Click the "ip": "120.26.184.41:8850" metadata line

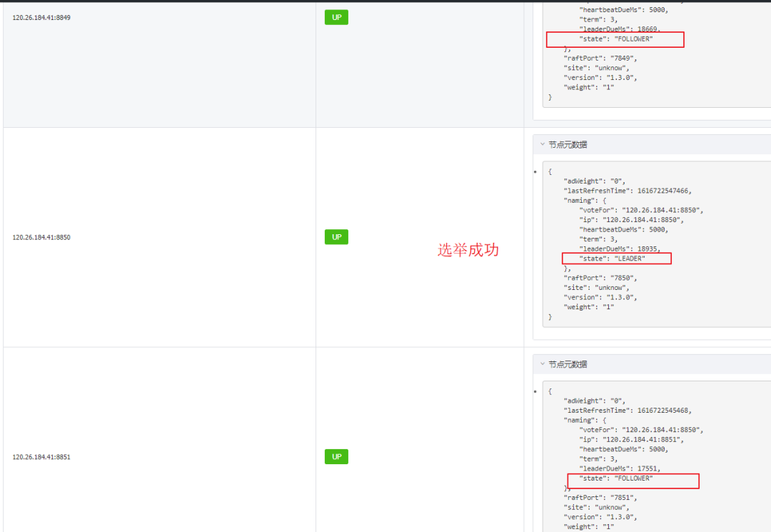point(632,220)
